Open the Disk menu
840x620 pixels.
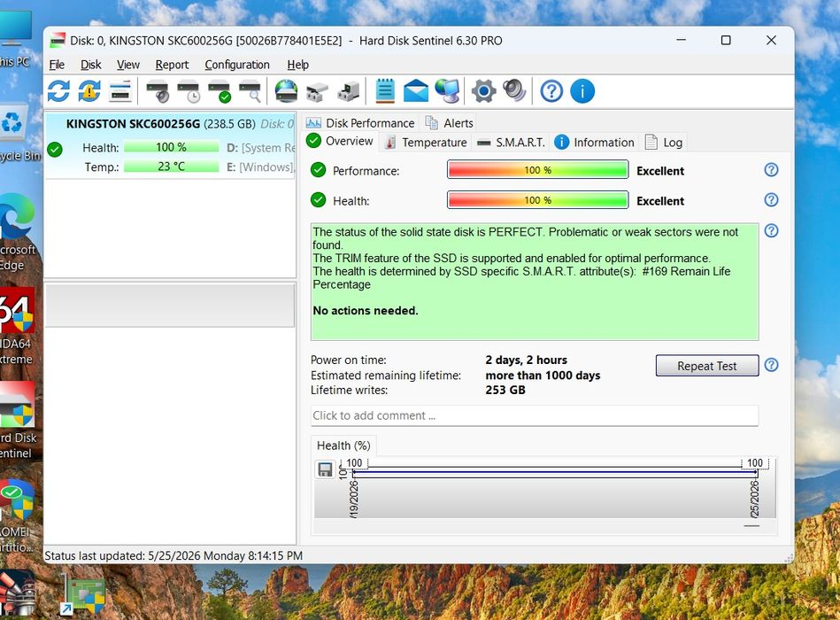pyautogui.click(x=90, y=65)
